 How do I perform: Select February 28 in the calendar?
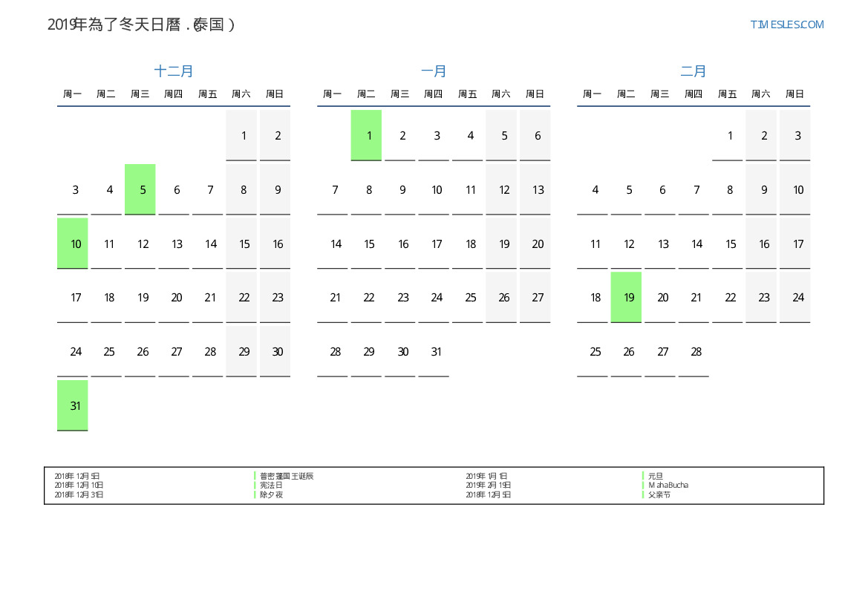[696, 351]
